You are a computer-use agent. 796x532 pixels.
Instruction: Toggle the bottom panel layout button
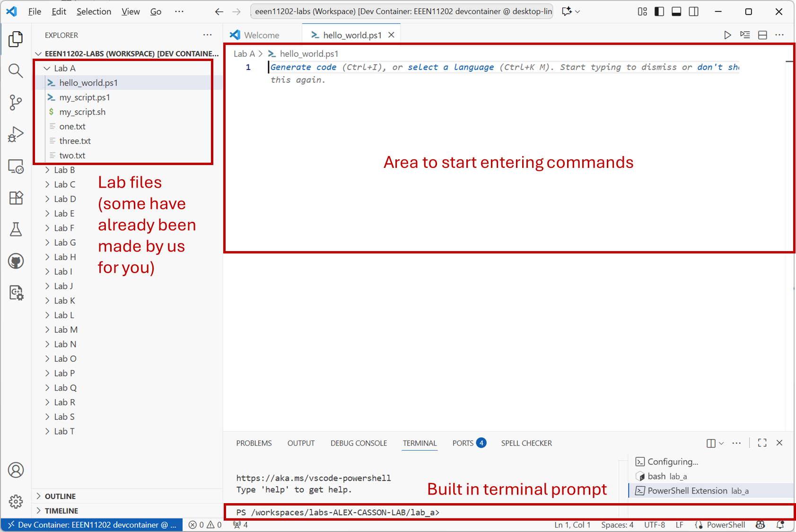(676, 11)
